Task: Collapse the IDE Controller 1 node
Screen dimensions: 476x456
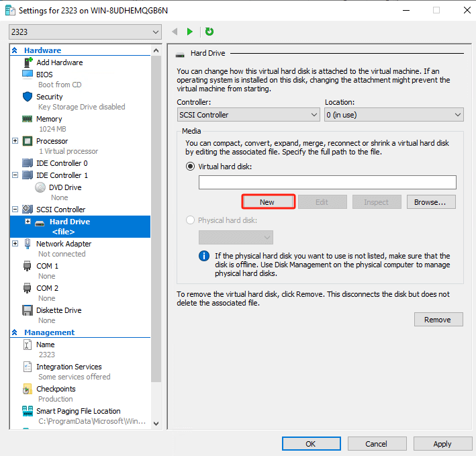Action: 15,175
